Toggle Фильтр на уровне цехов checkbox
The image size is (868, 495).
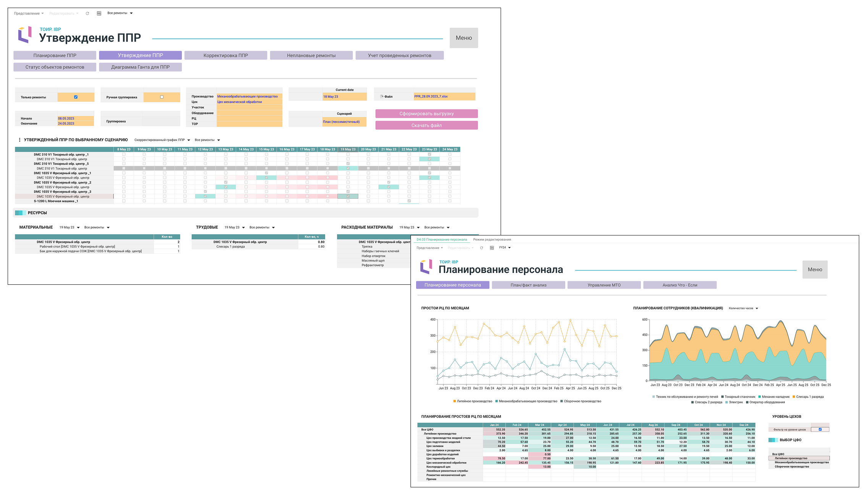[x=820, y=429]
